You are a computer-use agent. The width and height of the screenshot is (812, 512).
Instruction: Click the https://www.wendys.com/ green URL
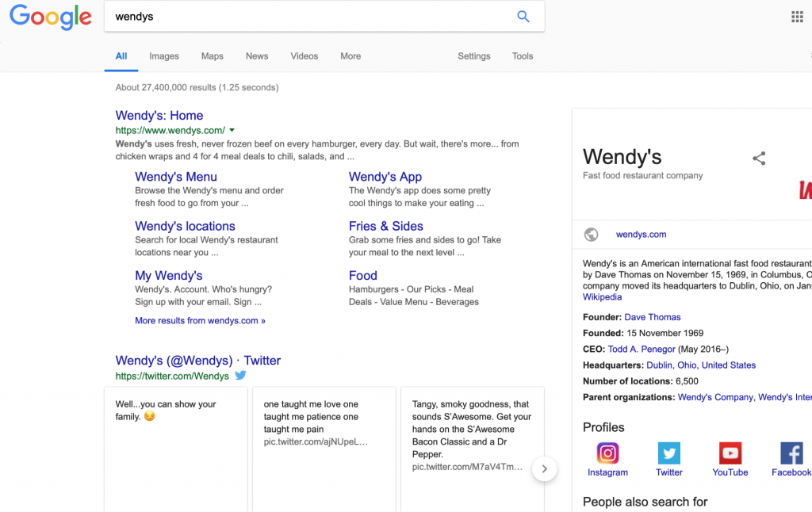click(170, 131)
